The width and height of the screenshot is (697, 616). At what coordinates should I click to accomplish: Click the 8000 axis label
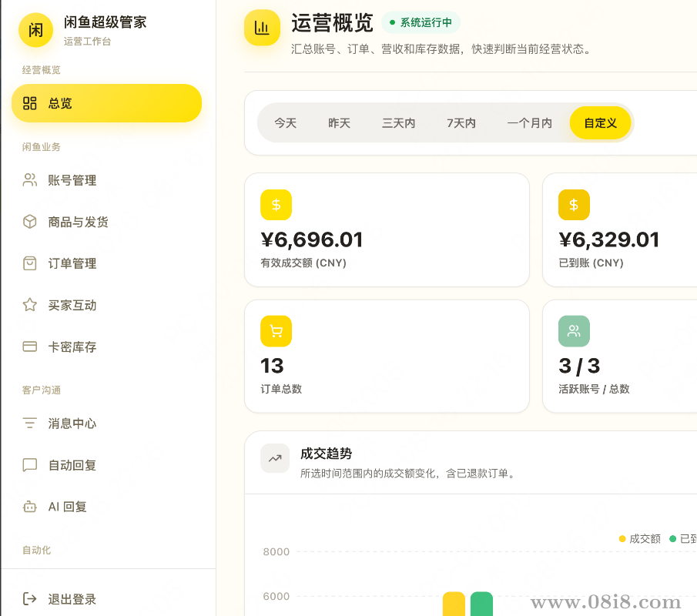coord(276,551)
